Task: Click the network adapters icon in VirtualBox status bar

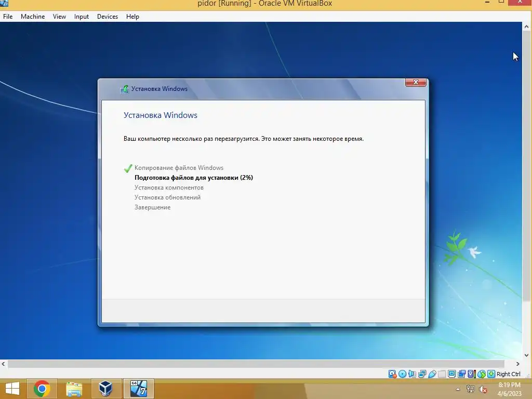Action: click(422, 374)
